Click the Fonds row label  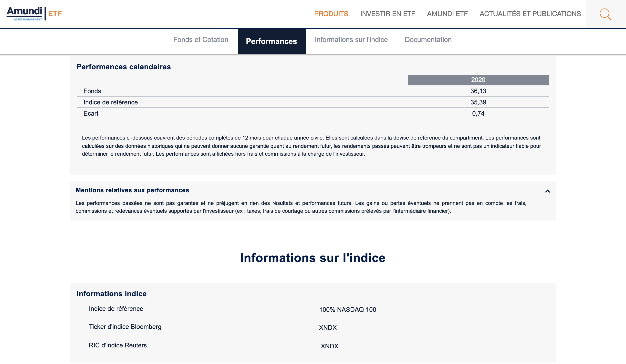pos(92,91)
